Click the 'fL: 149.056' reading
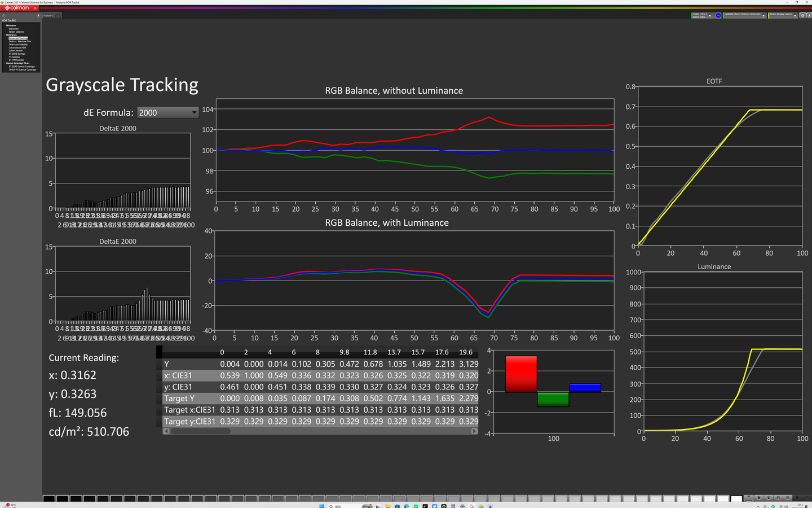Viewport: 812px width, 508px height. tap(78, 413)
